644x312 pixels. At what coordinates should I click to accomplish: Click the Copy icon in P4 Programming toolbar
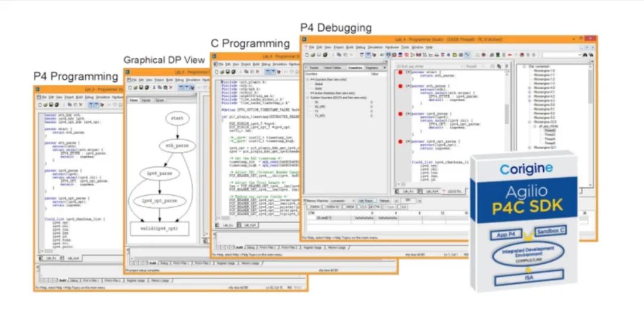pyautogui.click(x=69, y=104)
